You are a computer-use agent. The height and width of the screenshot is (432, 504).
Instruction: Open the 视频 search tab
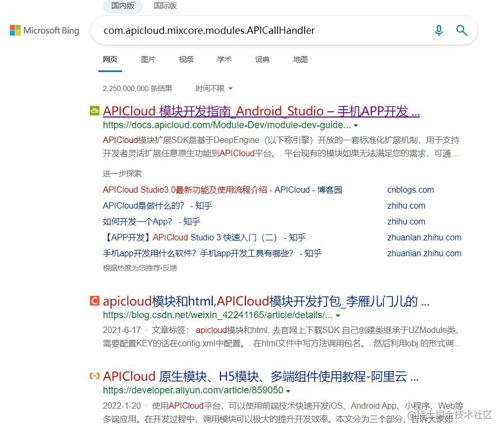[x=186, y=59]
